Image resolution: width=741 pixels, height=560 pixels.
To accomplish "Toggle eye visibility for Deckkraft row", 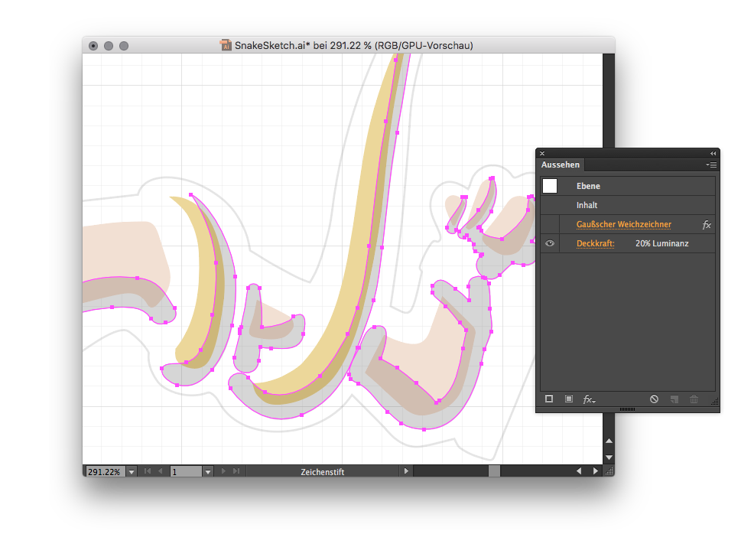I will tap(550, 244).
